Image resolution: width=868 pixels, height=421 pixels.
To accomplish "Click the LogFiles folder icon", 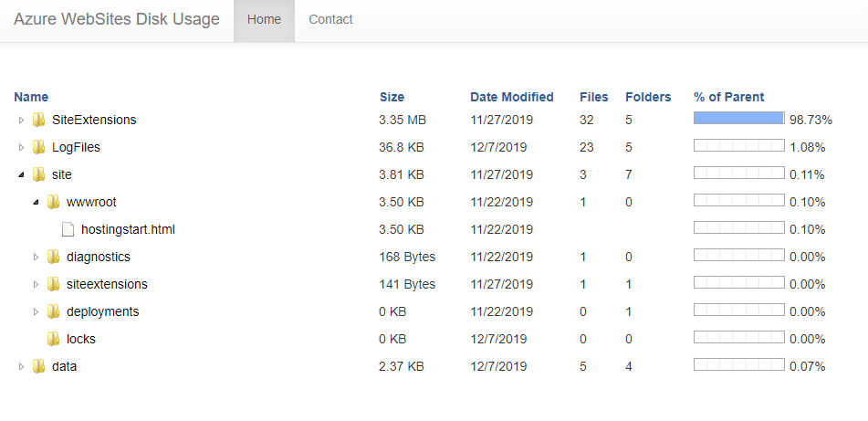I will click(38, 147).
